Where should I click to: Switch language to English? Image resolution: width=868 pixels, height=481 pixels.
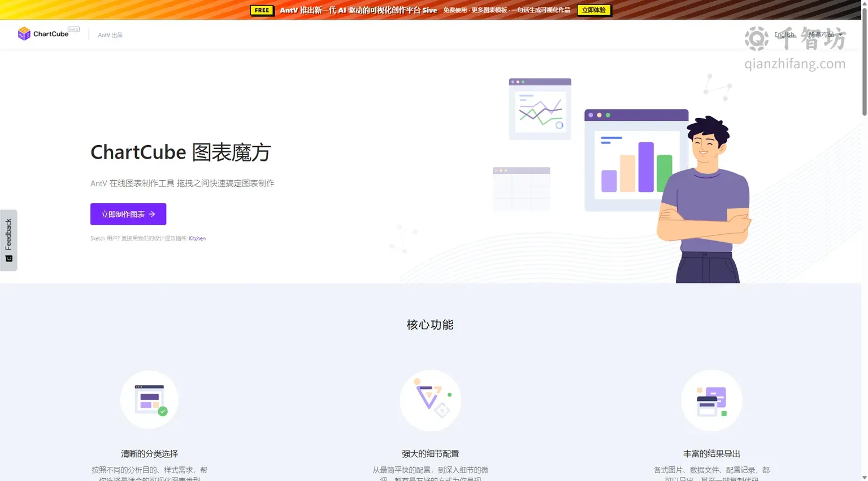click(784, 34)
